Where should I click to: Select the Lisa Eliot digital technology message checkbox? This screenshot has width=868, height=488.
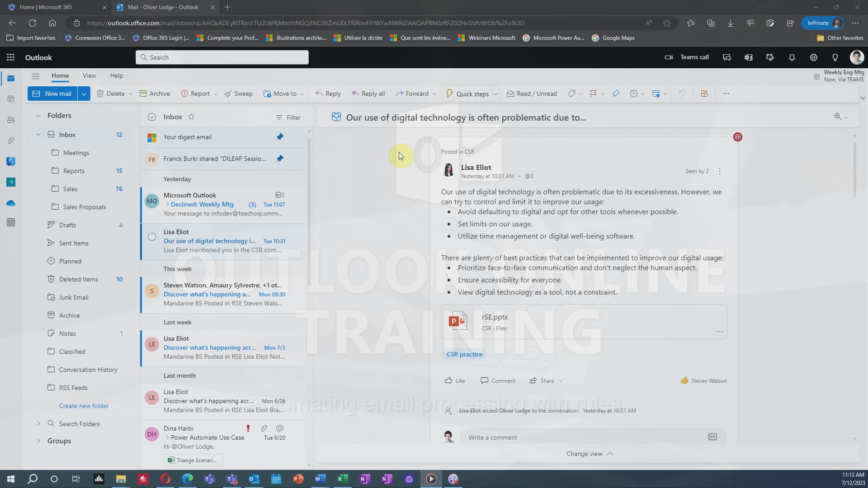point(152,237)
